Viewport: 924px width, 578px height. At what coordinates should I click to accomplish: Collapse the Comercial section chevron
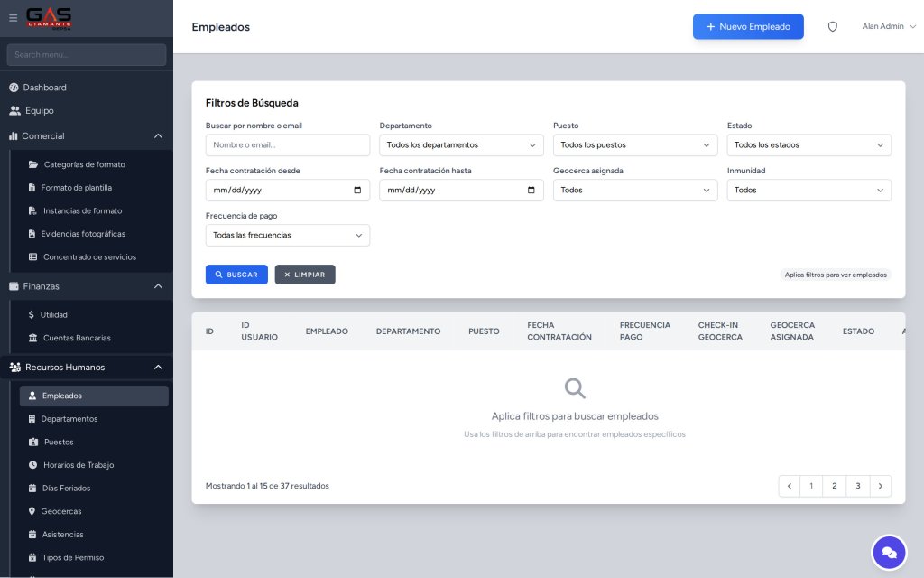(158, 135)
